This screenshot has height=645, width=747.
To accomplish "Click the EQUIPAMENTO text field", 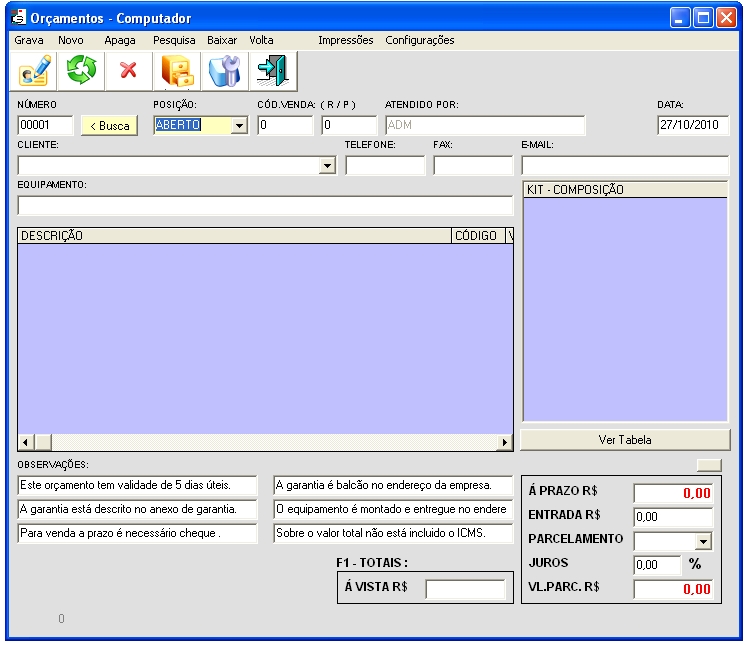I will tap(265, 206).
